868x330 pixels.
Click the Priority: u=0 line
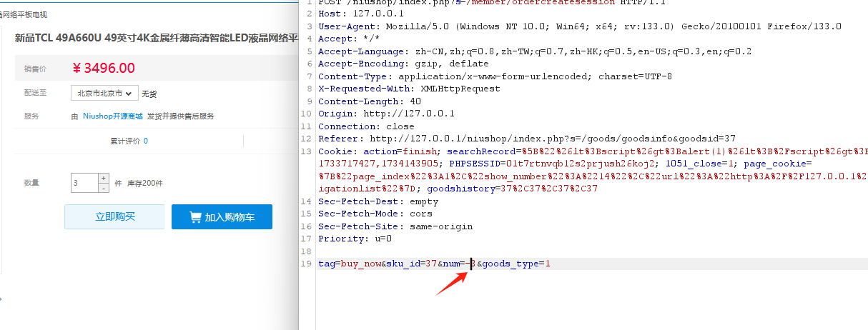pos(355,239)
